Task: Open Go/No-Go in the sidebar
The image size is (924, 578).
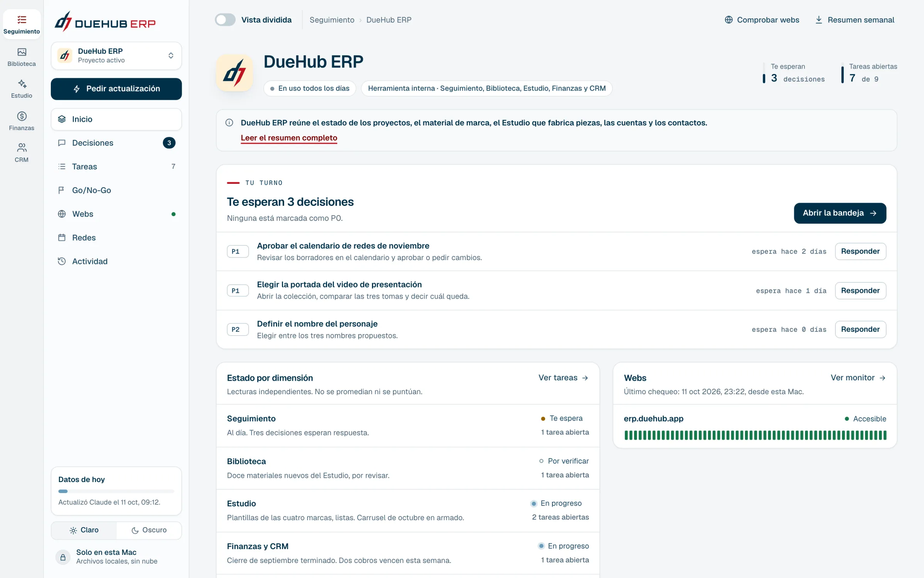Action: pos(116,190)
